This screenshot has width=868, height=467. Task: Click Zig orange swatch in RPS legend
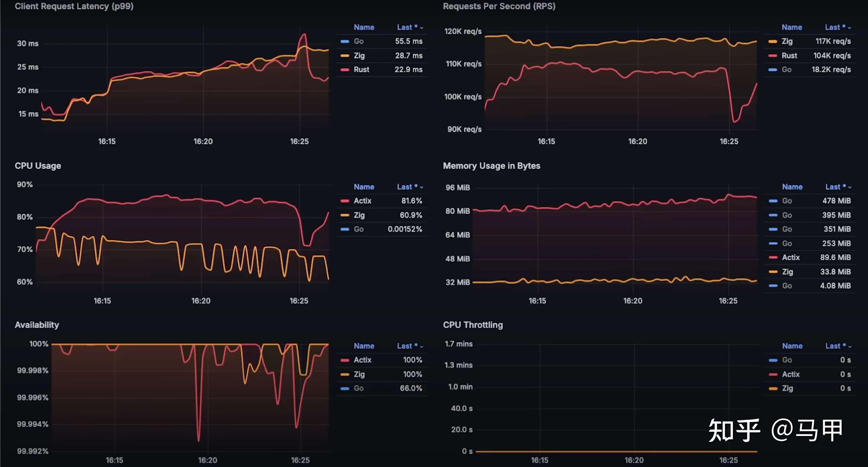pyautogui.click(x=773, y=41)
